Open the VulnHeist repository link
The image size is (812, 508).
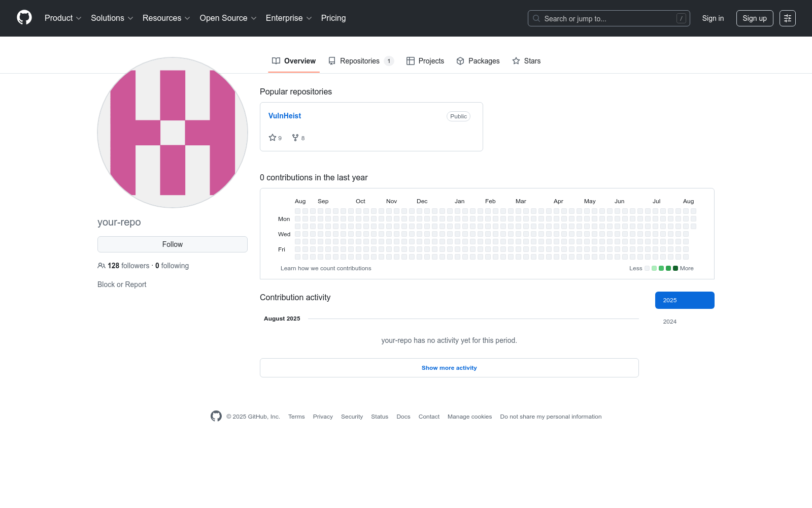285,116
